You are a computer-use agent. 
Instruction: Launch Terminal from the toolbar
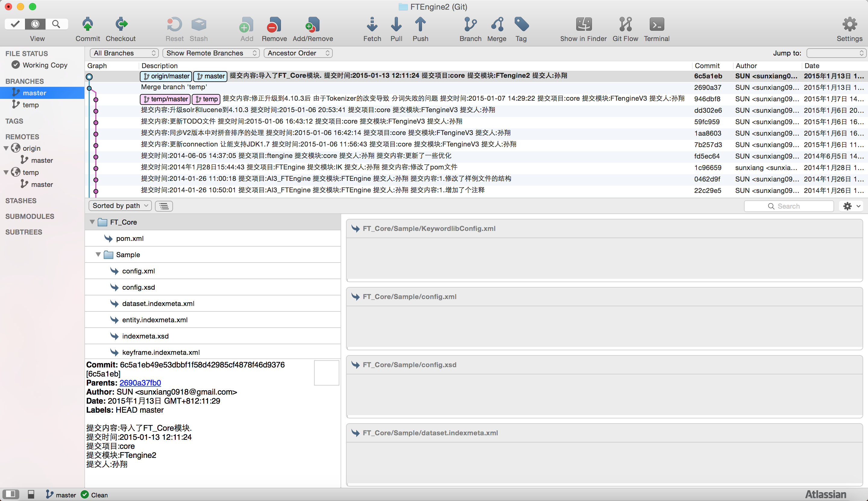(x=656, y=25)
